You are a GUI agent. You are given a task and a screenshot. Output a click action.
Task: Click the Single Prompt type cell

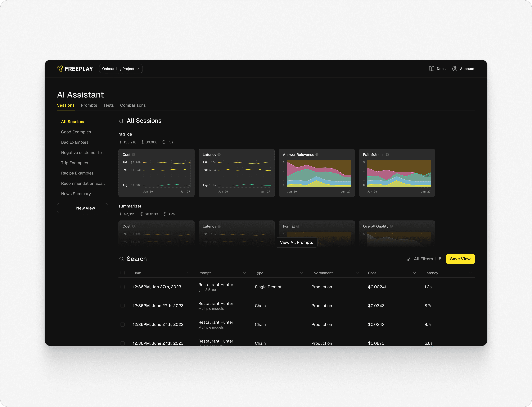tap(268, 287)
